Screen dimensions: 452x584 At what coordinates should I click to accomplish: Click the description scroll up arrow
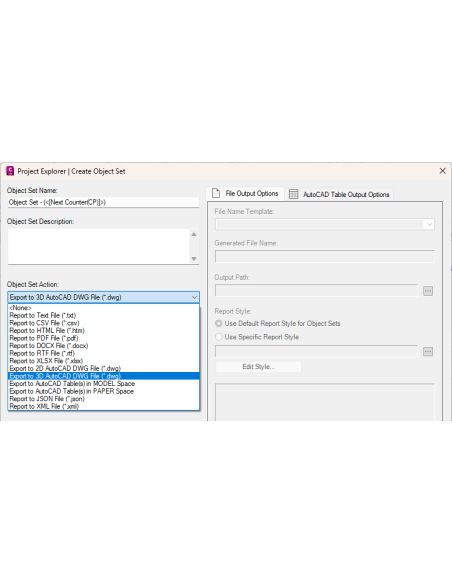click(194, 234)
